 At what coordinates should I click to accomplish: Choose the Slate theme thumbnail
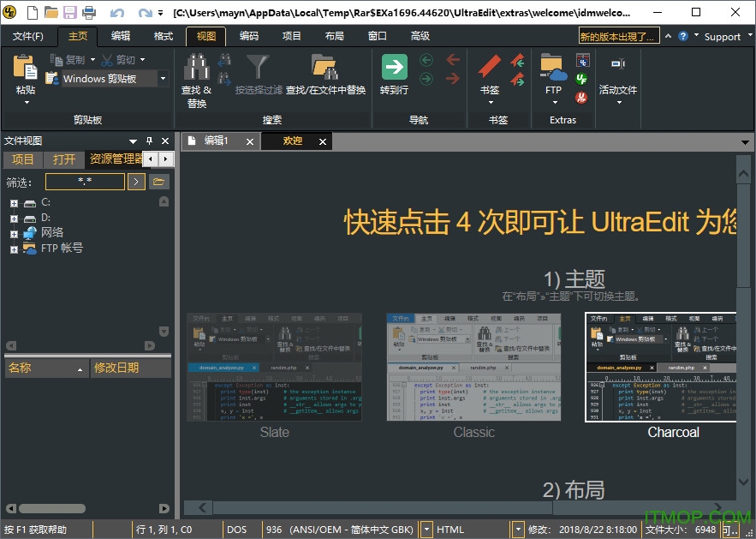point(274,368)
